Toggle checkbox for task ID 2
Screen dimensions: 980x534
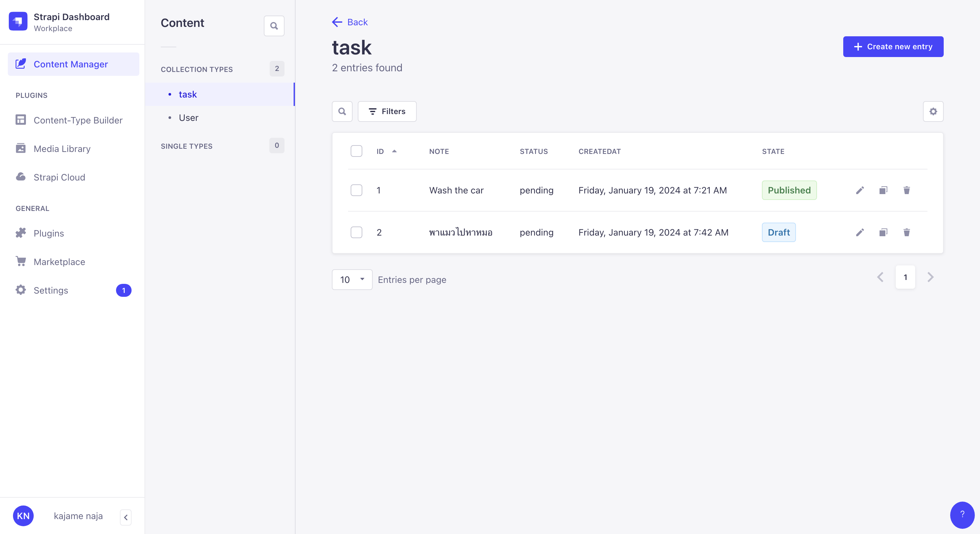point(356,231)
